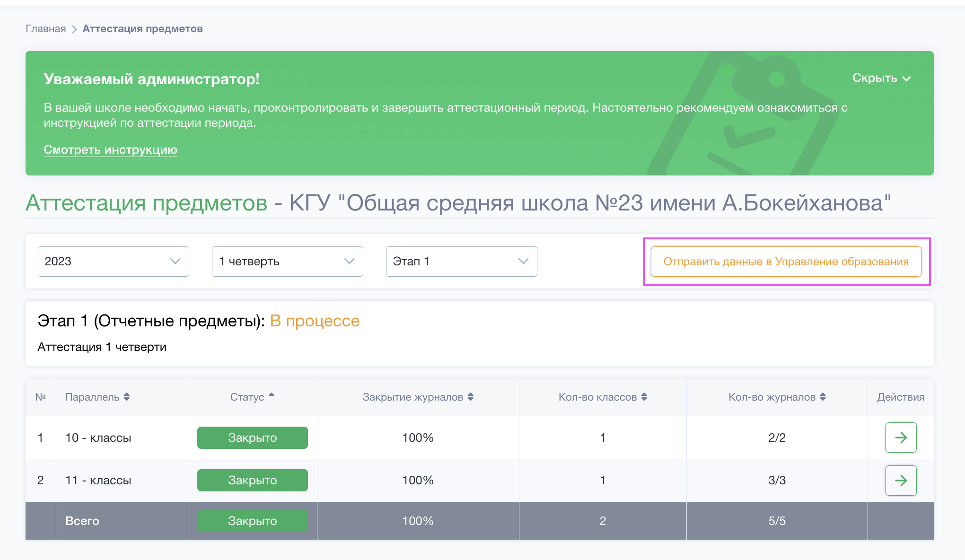Click 100% value in 11 - классы row
The width and height of the screenshot is (965, 560).
[x=418, y=480]
